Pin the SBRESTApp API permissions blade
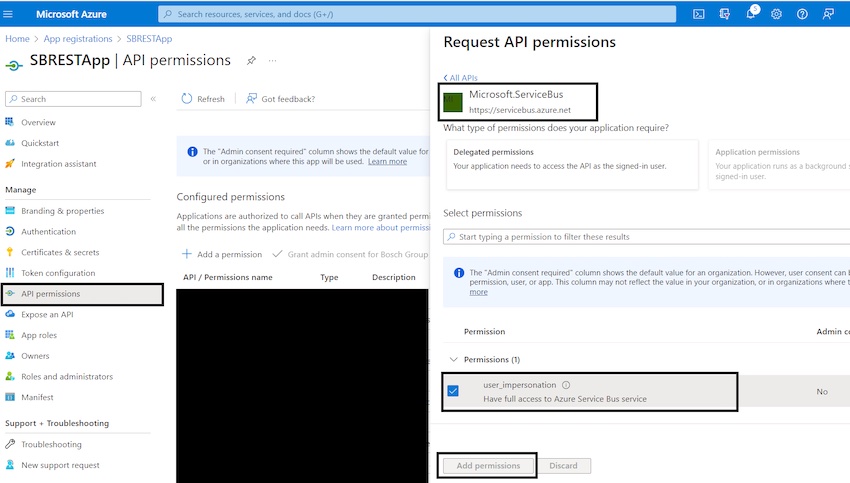The height and width of the screenshot is (483, 850). [x=251, y=60]
